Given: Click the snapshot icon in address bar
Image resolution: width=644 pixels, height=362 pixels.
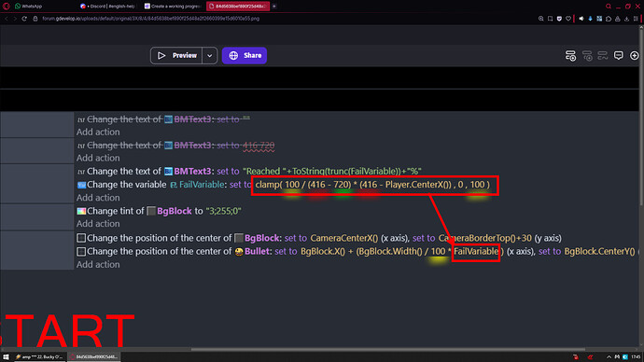Looking at the screenshot, I should click(551, 19).
